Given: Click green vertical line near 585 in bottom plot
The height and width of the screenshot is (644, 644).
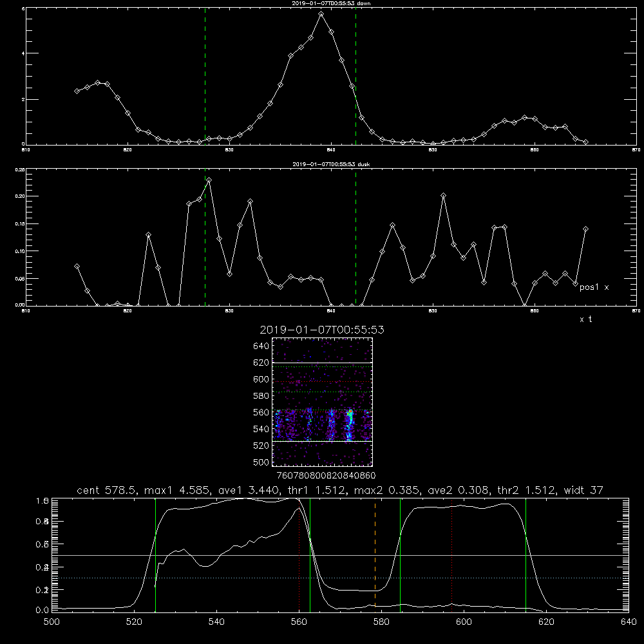Looking at the screenshot, I should (x=400, y=555).
